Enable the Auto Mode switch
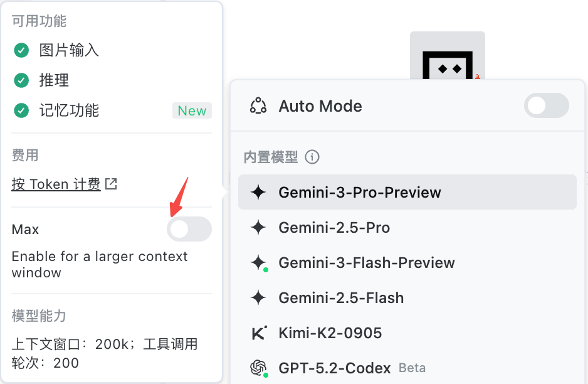 click(x=546, y=106)
